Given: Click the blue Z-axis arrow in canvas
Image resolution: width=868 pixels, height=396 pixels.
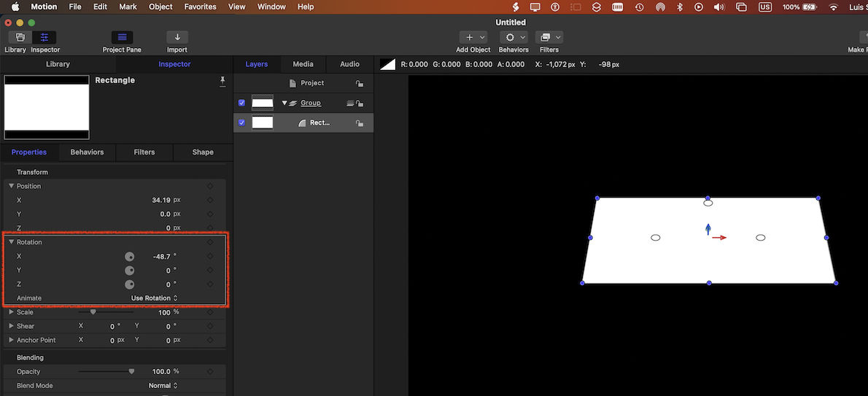Looking at the screenshot, I should (x=708, y=229).
